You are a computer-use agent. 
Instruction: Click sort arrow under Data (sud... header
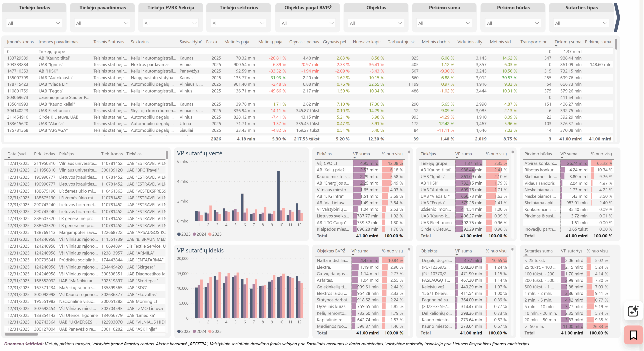(9, 158)
